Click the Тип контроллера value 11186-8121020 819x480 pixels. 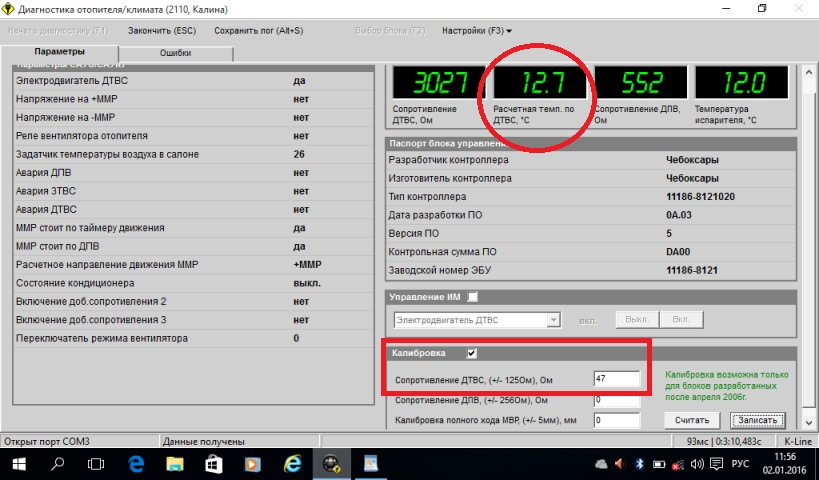coord(700,197)
